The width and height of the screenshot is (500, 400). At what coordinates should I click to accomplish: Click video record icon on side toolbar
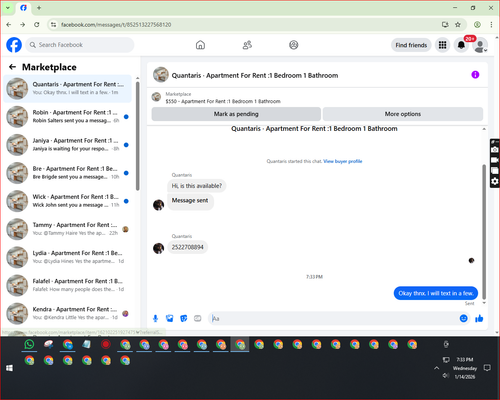point(495,160)
